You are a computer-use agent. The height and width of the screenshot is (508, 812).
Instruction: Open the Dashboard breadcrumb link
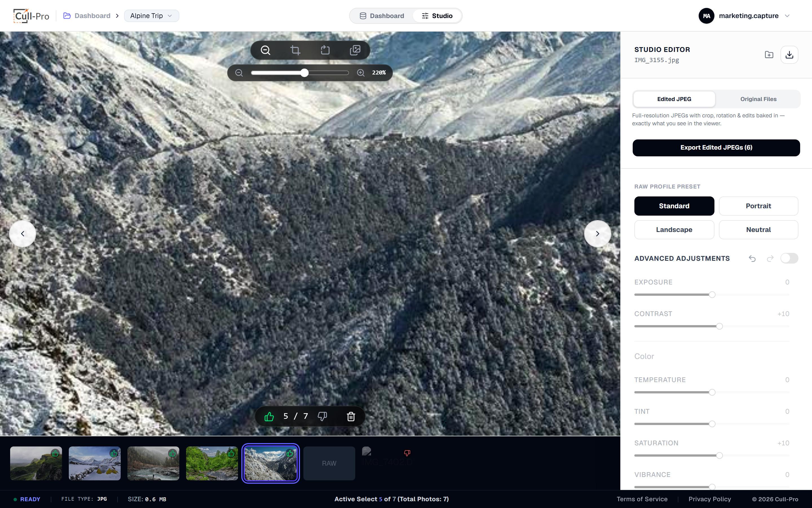[x=87, y=16]
